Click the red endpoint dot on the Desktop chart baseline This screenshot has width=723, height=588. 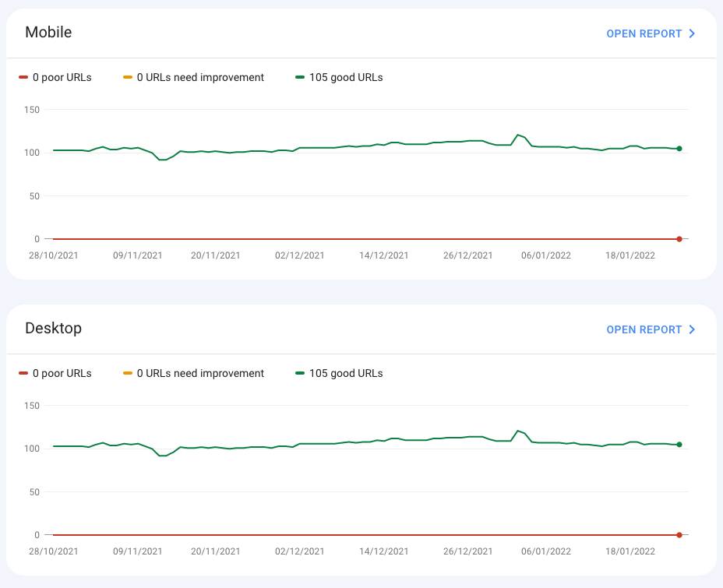(x=679, y=535)
